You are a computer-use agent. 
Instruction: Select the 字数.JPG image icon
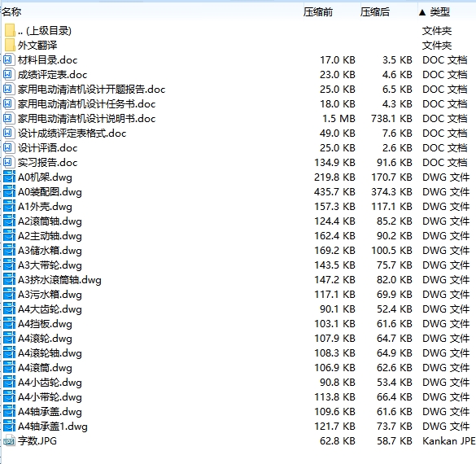click(9, 440)
